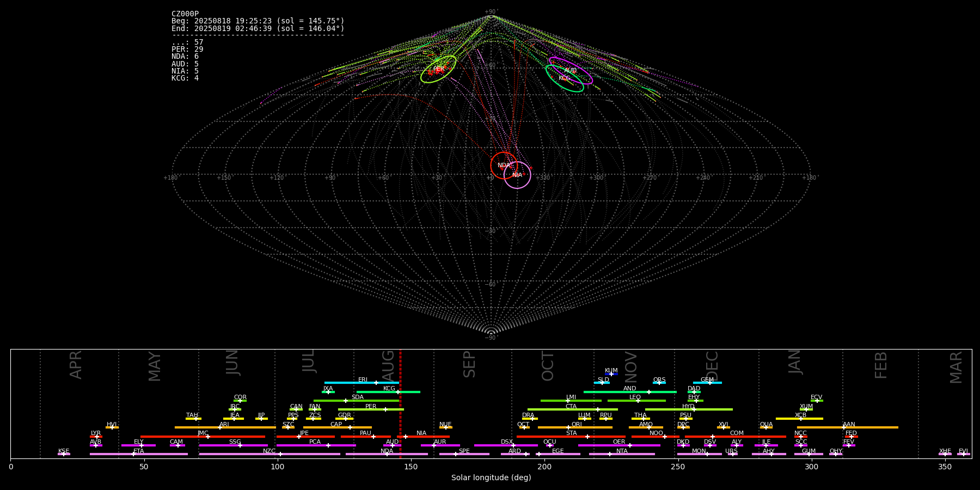This screenshot has height=490, width=980.
Task: Click the AUG month label in timeline
Action: coord(388,366)
